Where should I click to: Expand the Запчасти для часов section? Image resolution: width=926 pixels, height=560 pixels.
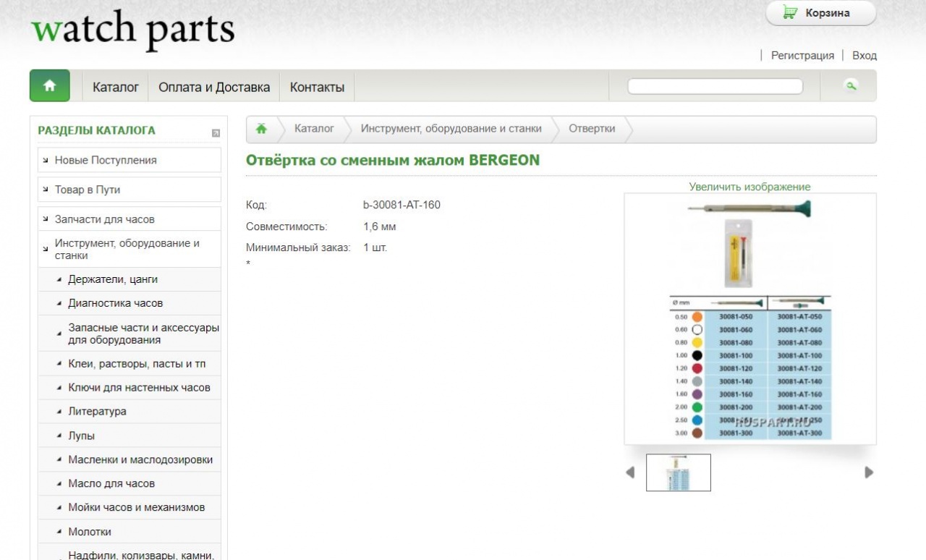pyautogui.click(x=129, y=219)
